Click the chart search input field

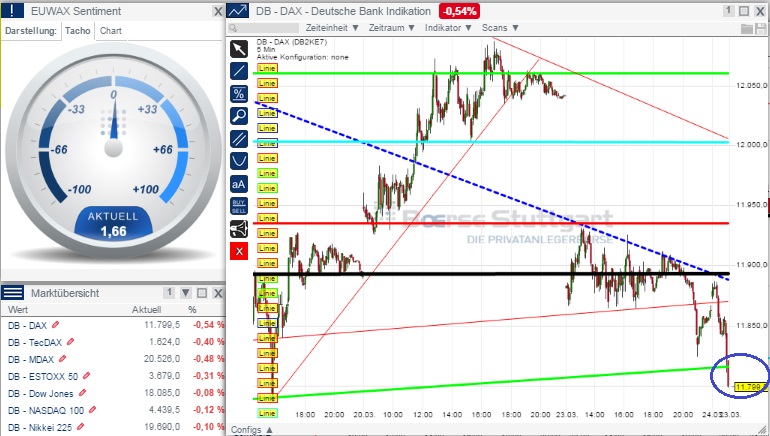click(263, 28)
